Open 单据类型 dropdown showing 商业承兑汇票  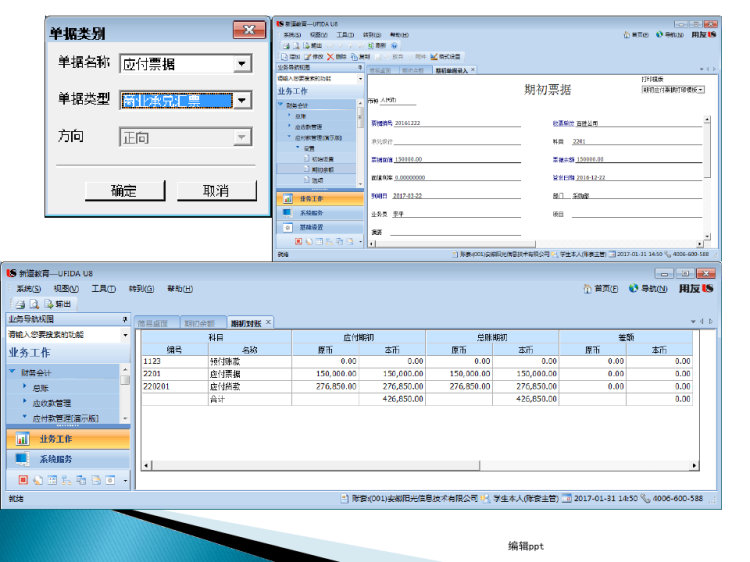(242, 100)
